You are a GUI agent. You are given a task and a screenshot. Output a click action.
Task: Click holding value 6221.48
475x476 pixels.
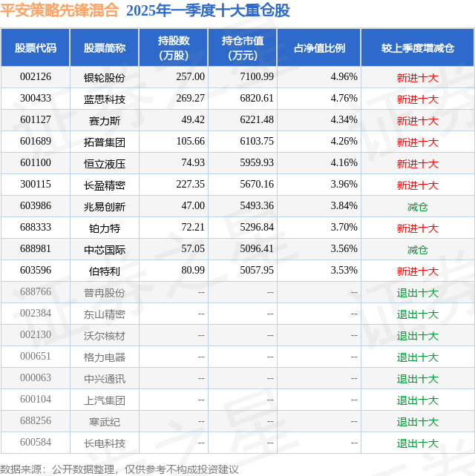click(x=257, y=120)
